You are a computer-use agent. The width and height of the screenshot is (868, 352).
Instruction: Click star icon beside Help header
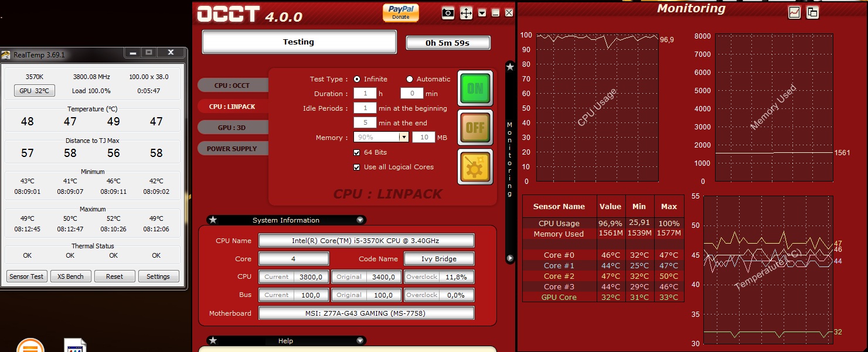pyautogui.click(x=213, y=340)
